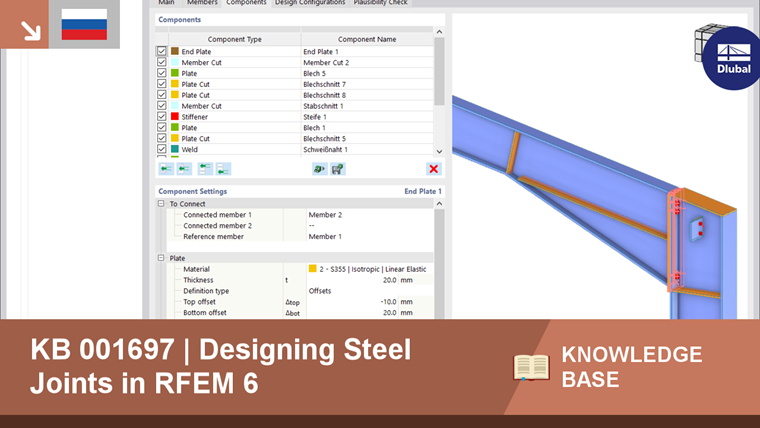This screenshot has height=428, width=760.
Task: Click the Thickness value 20.0 field
Action: (x=352, y=280)
